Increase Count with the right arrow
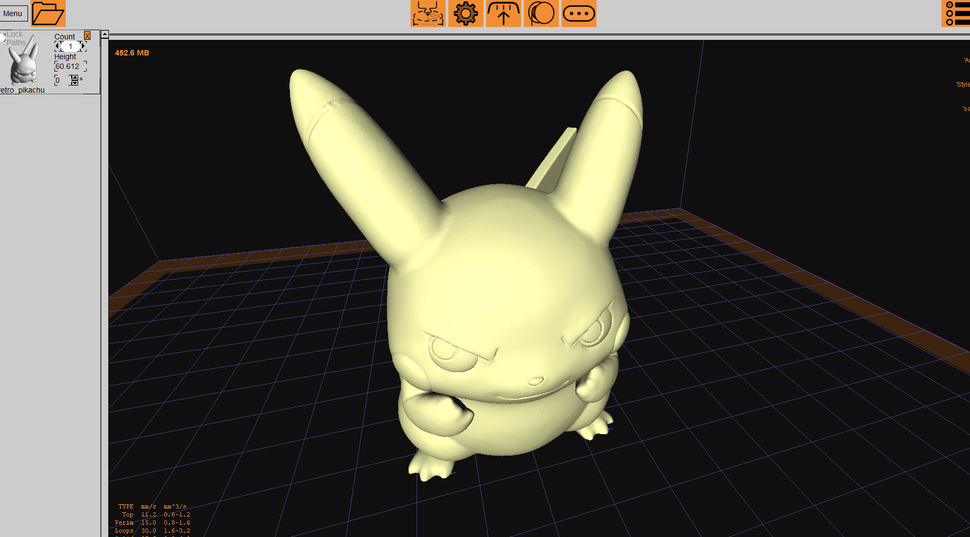 click(x=83, y=46)
